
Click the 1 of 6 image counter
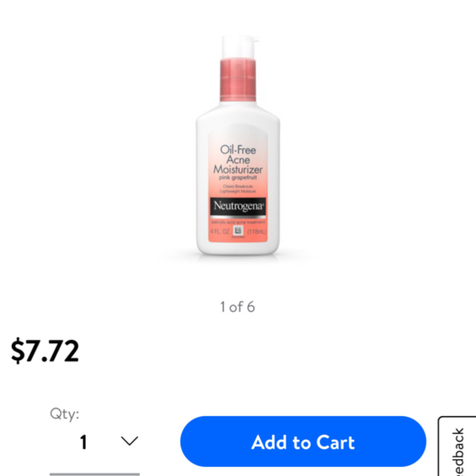238,307
